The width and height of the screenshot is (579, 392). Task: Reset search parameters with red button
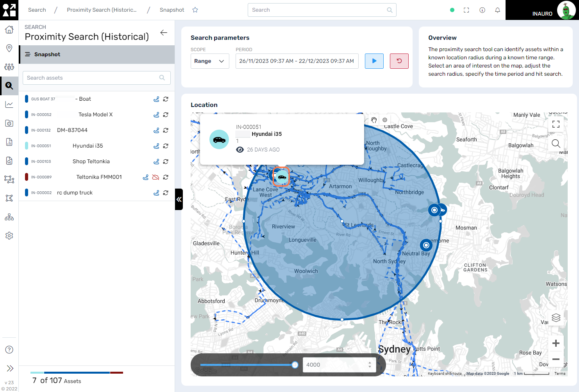tap(399, 61)
